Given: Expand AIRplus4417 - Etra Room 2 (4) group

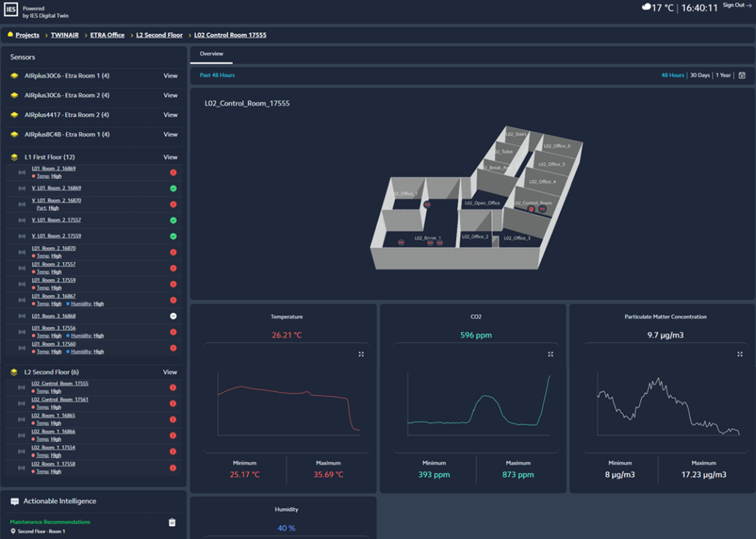Looking at the screenshot, I should click(x=66, y=114).
